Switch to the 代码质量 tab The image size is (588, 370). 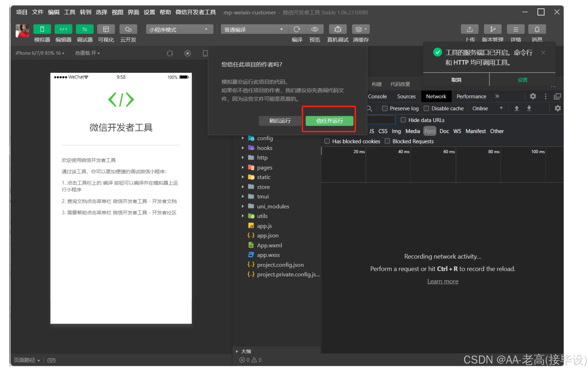[x=400, y=84]
